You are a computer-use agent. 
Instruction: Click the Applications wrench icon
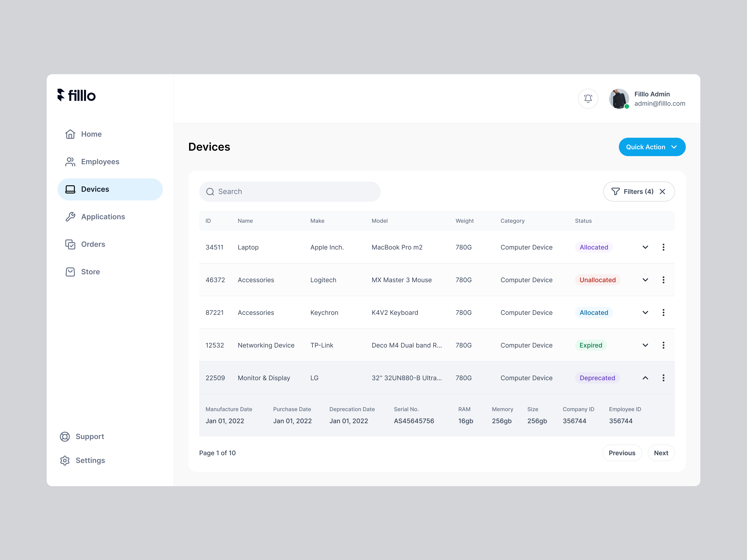(x=70, y=216)
